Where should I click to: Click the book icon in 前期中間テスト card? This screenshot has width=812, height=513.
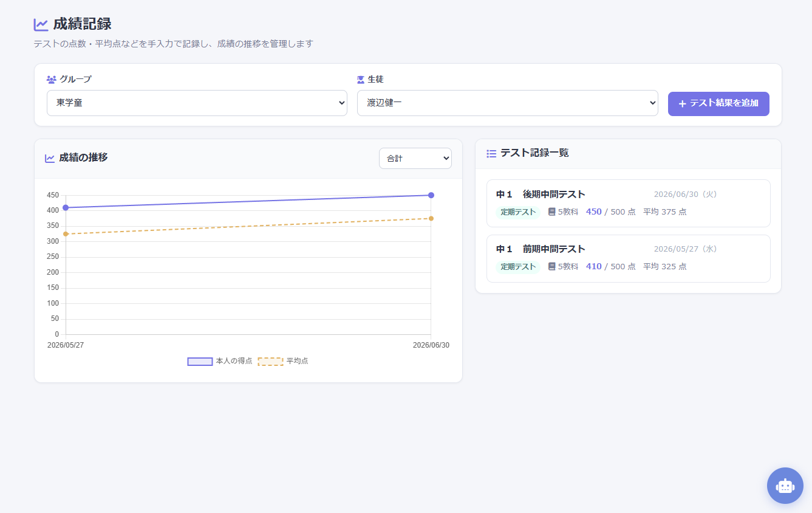point(551,266)
